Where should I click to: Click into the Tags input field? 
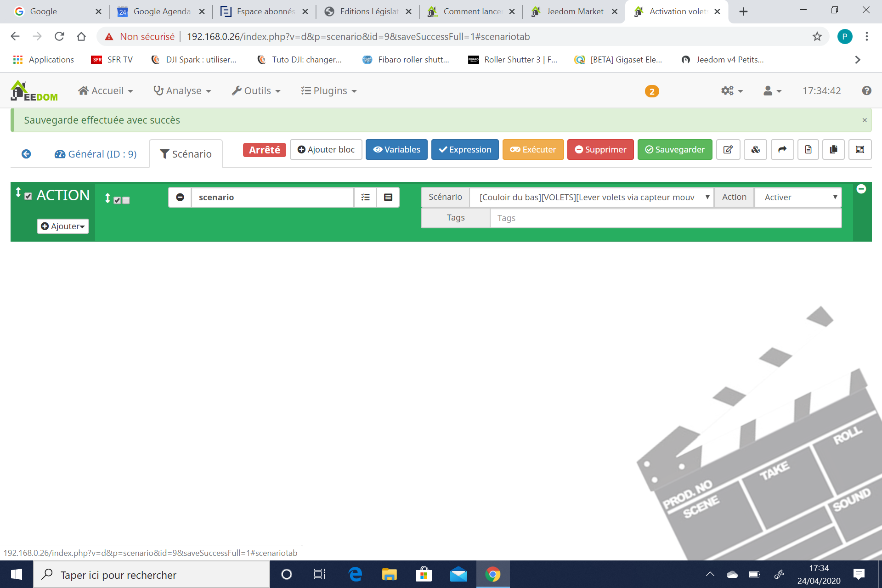coord(665,218)
